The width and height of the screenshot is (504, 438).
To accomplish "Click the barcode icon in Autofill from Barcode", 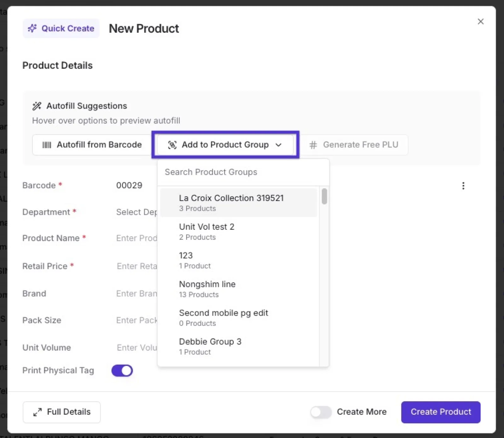I will pyautogui.click(x=47, y=145).
